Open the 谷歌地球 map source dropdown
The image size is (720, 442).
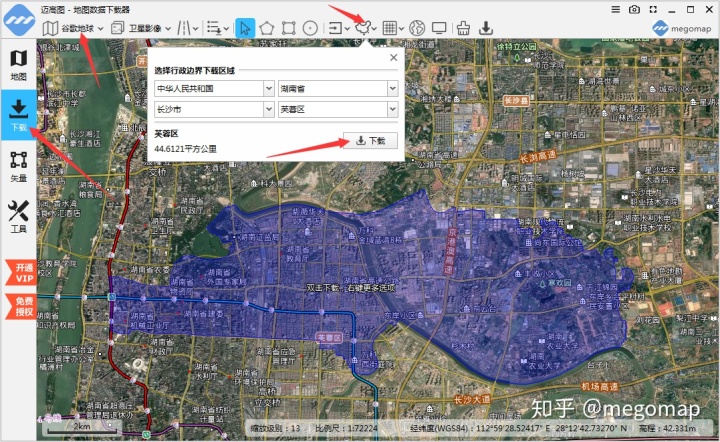click(73, 28)
